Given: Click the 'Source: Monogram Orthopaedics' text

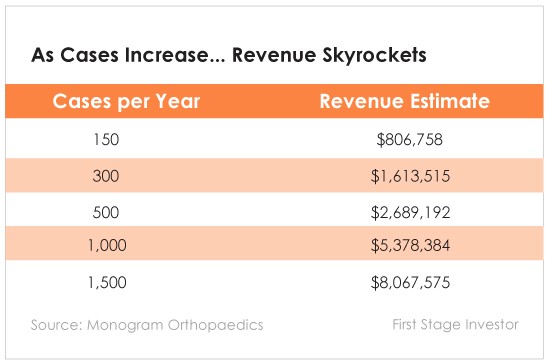Looking at the screenshot, I should tap(147, 325).
